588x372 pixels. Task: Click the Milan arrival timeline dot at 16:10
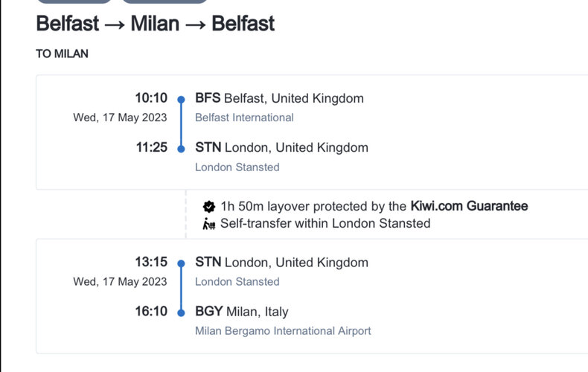point(181,312)
